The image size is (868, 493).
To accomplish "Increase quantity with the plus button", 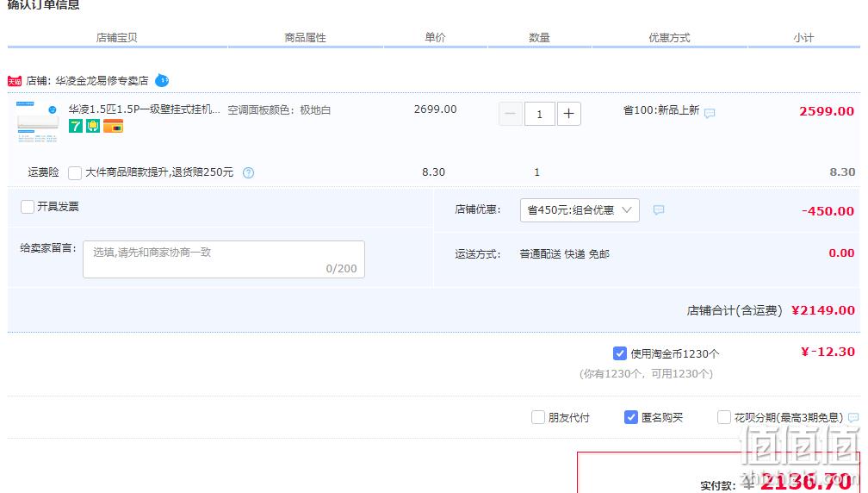I will point(568,114).
